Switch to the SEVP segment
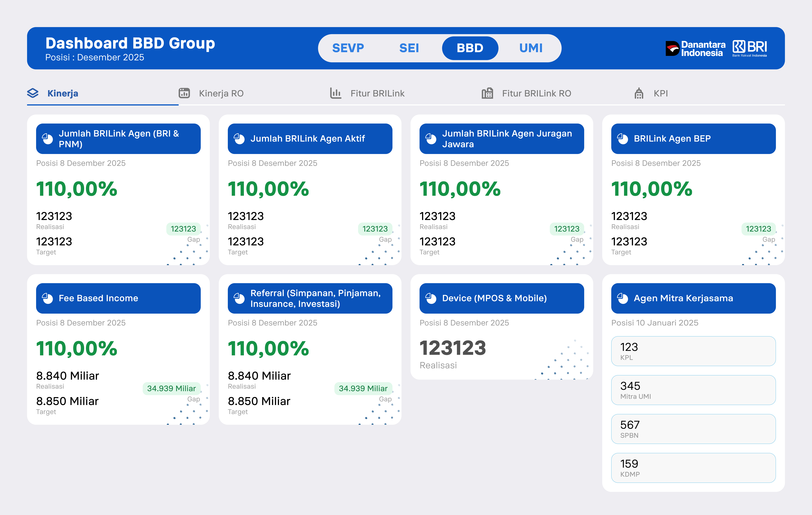 [x=348, y=48]
